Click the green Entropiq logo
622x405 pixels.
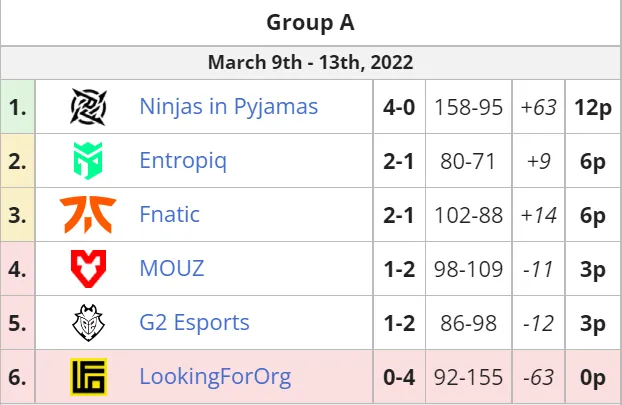(x=88, y=161)
